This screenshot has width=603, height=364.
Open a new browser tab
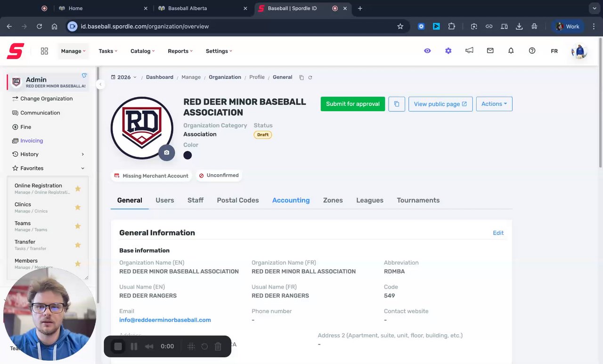click(x=360, y=8)
